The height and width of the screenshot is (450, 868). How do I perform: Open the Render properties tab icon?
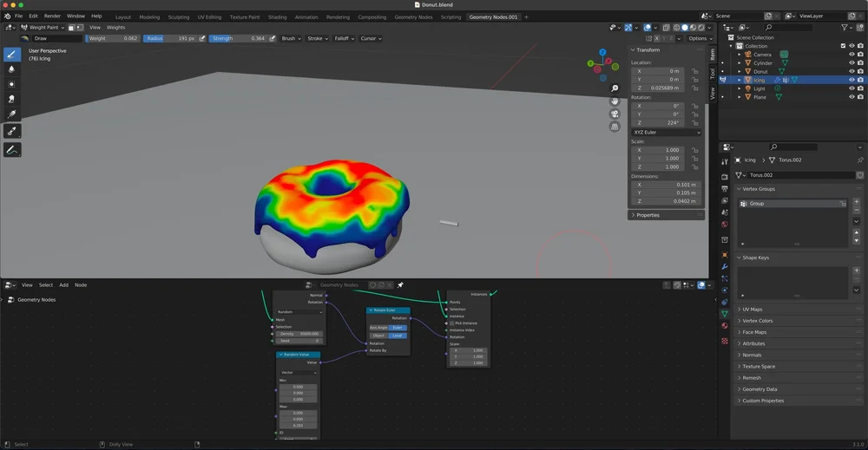click(x=725, y=177)
